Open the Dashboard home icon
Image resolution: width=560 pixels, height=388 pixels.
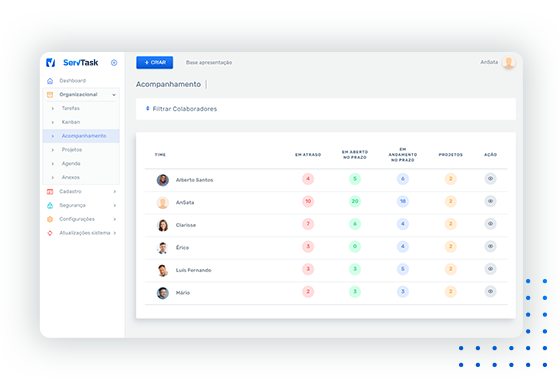pos(50,81)
